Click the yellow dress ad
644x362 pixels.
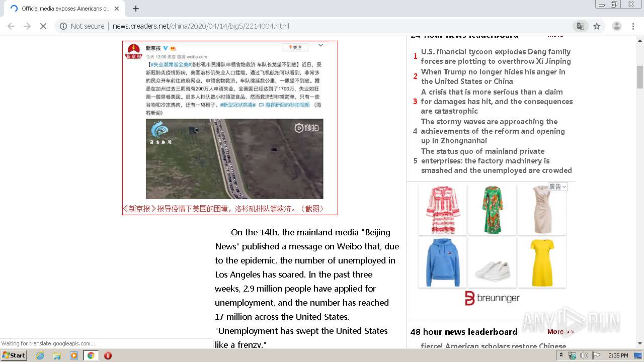coord(542,262)
